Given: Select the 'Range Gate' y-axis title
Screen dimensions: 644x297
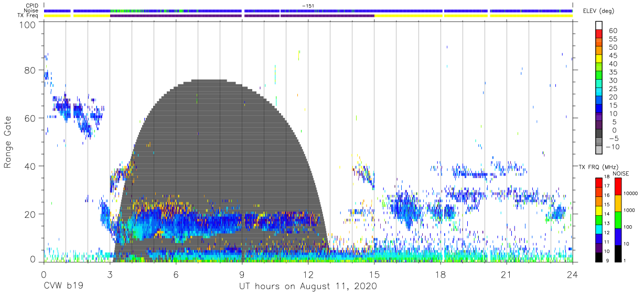Looking at the screenshot, I should point(8,142).
